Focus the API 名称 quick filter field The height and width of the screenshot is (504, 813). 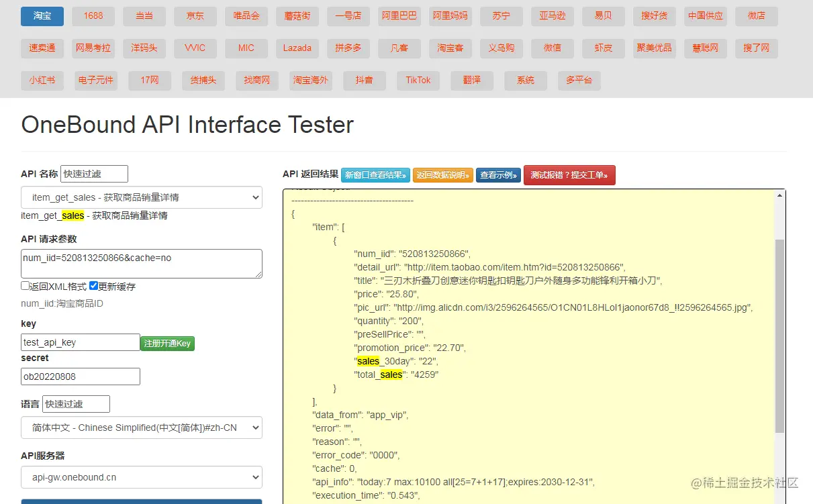[x=94, y=174]
